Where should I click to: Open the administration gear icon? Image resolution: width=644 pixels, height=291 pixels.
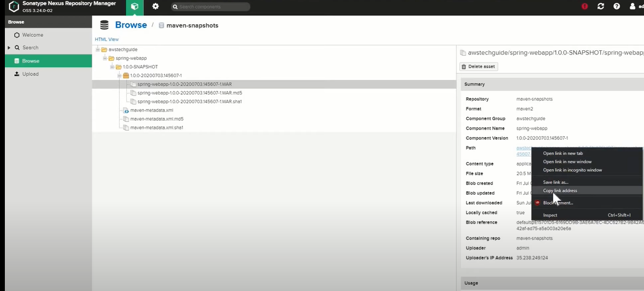pos(155,6)
